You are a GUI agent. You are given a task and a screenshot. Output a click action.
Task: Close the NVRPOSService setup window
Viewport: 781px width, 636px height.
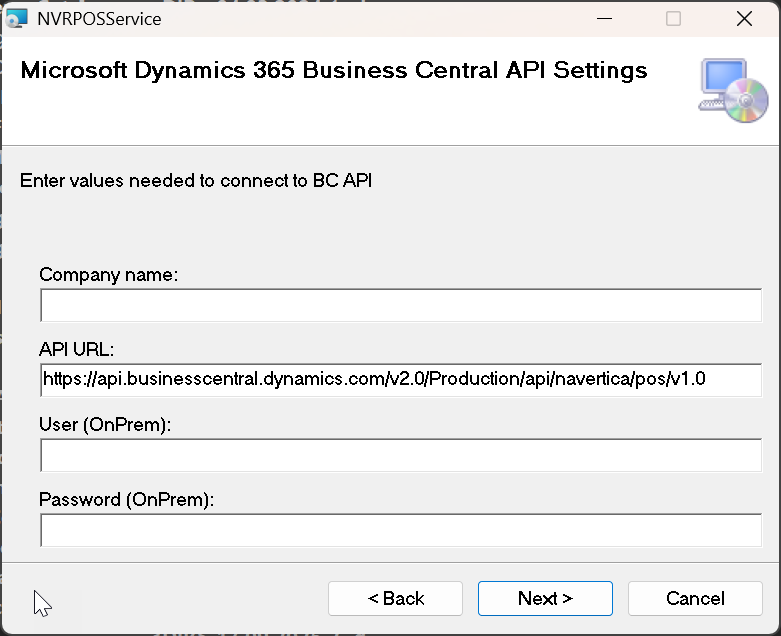744,19
